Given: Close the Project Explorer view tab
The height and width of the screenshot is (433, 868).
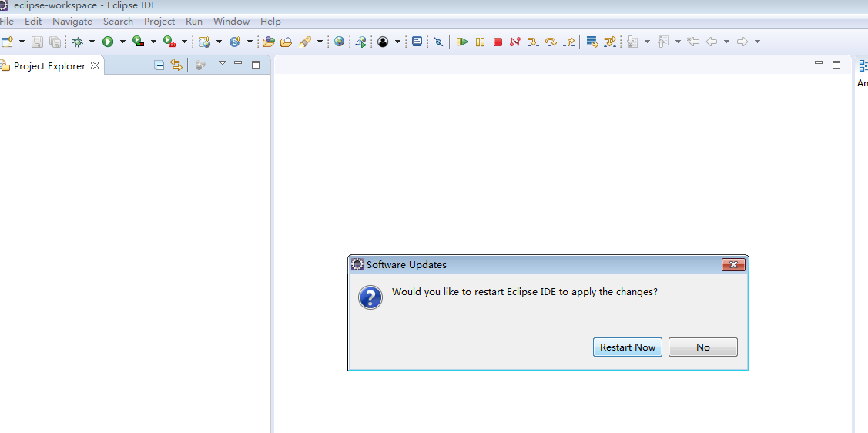Looking at the screenshot, I should [x=95, y=65].
